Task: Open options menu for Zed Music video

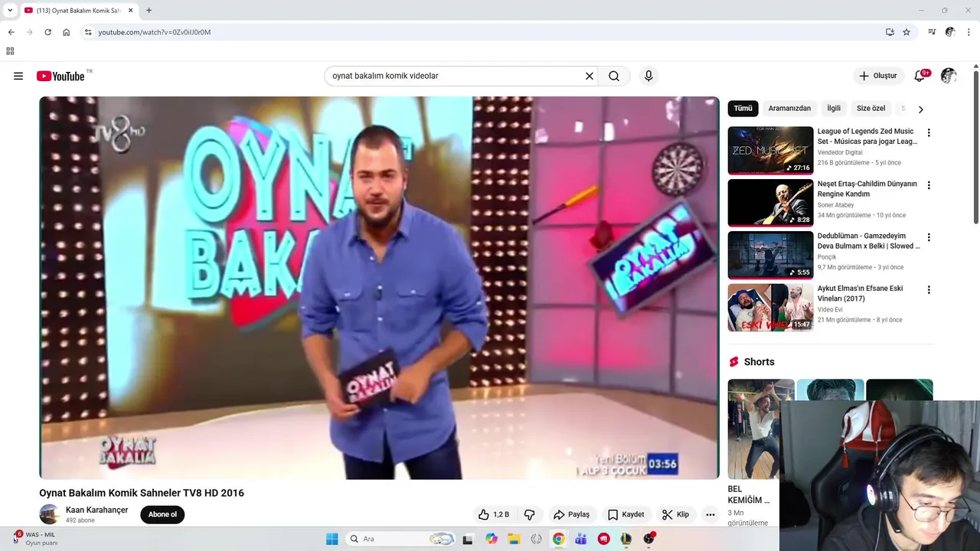Action: pos(929,132)
